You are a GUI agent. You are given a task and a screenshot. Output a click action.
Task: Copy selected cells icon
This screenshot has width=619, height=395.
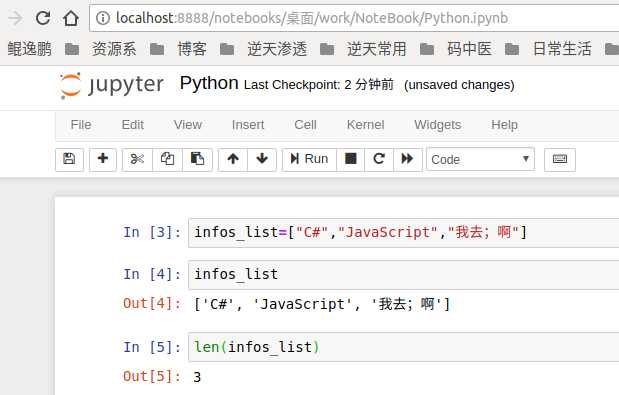point(167,159)
